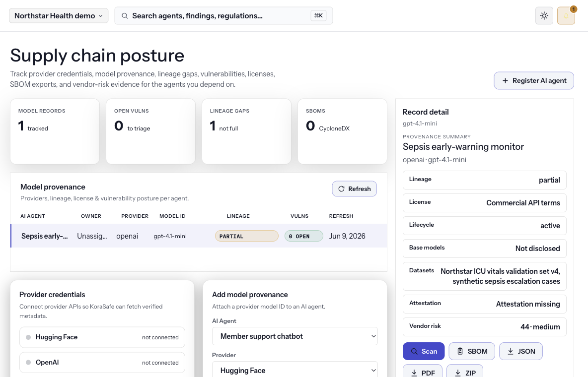588x377 pixels.
Task: Click the Jun 9, 2026 refresh date
Action: 347,236
